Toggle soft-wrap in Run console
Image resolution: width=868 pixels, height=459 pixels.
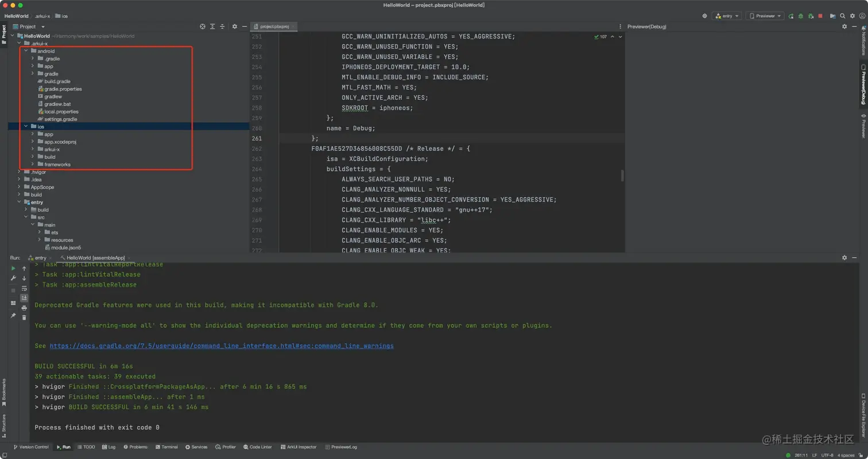pyautogui.click(x=24, y=288)
